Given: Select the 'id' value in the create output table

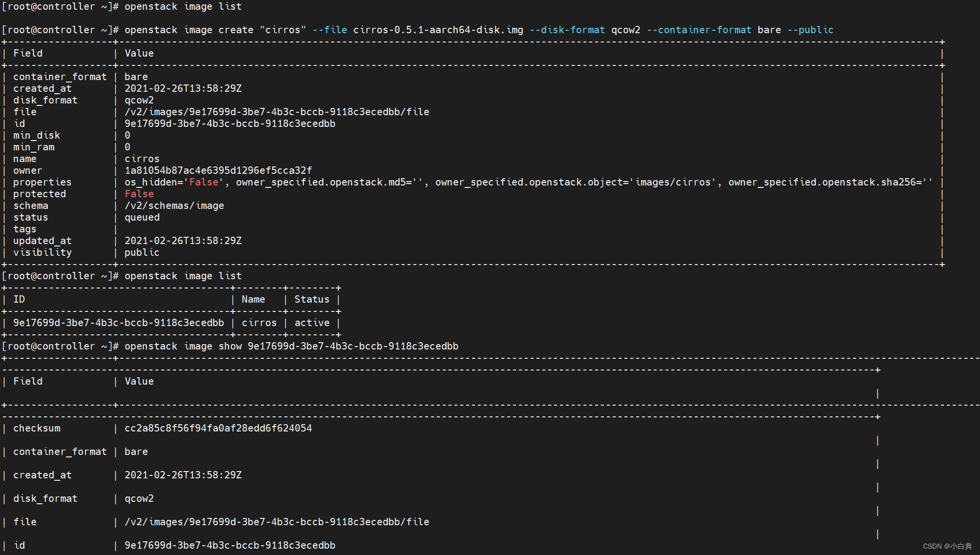Looking at the screenshot, I should 230,124.
